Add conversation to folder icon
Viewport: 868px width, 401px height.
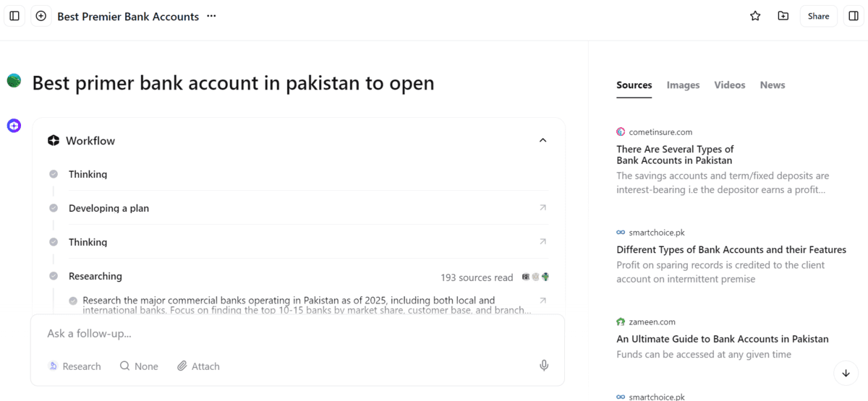pos(783,16)
